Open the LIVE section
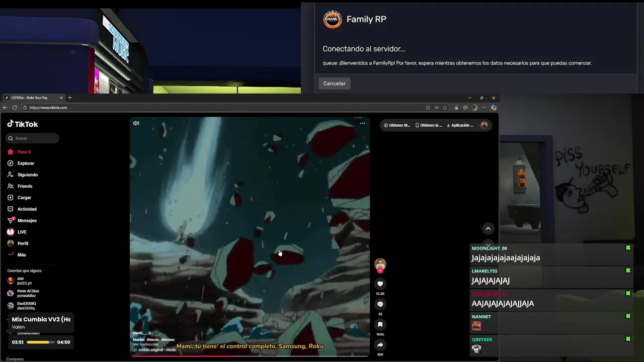644x362 pixels. 17,232
